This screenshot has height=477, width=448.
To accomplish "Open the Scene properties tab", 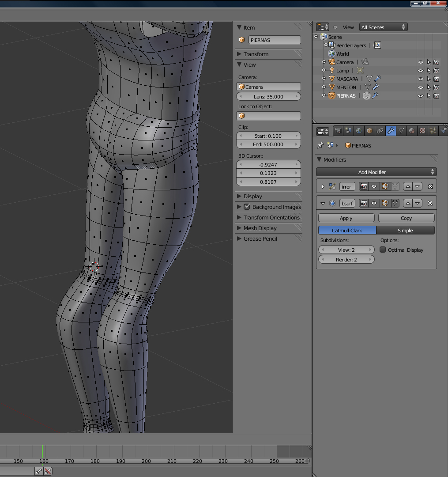I will (x=348, y=131).
